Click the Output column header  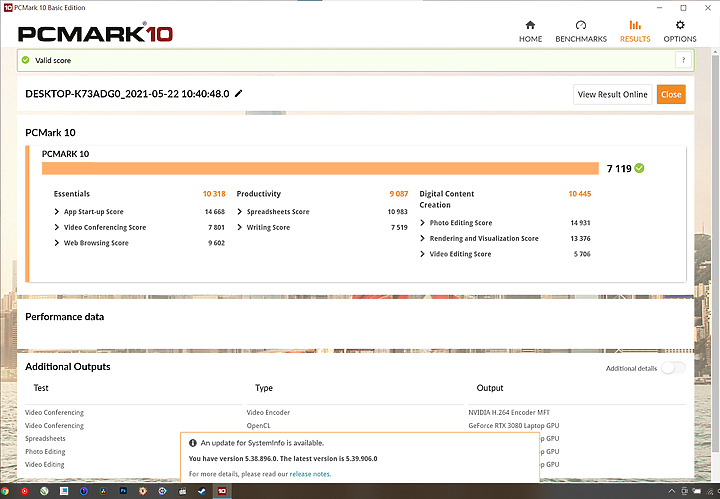click(490, 388)
